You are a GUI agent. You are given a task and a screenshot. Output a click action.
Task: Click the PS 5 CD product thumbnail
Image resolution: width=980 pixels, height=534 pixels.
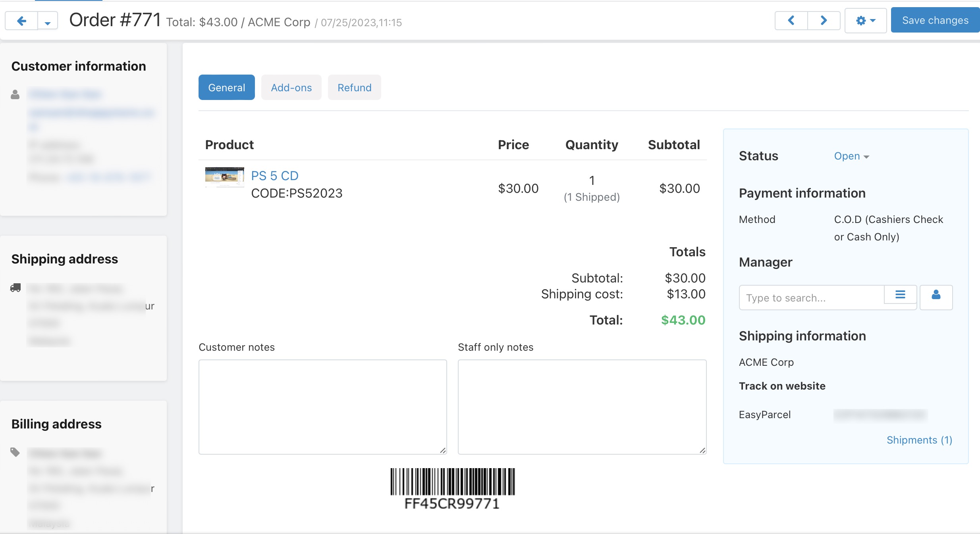(224, 177)
